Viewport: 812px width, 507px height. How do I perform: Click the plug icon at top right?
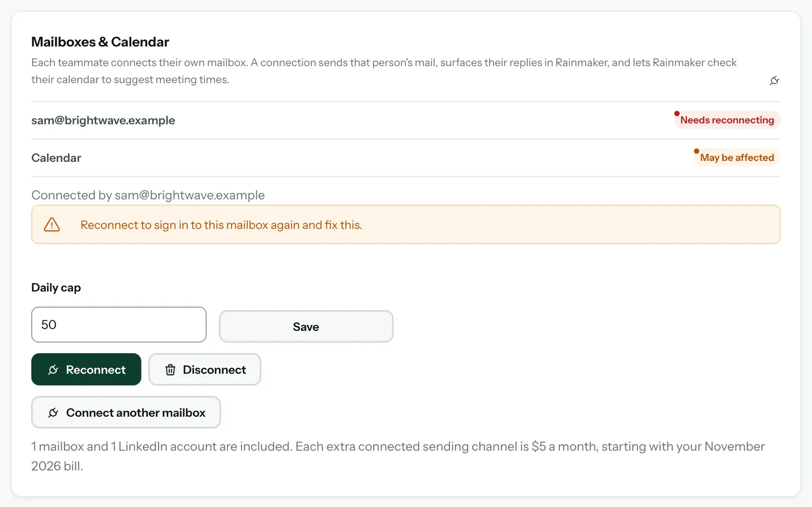click(774, 80)
